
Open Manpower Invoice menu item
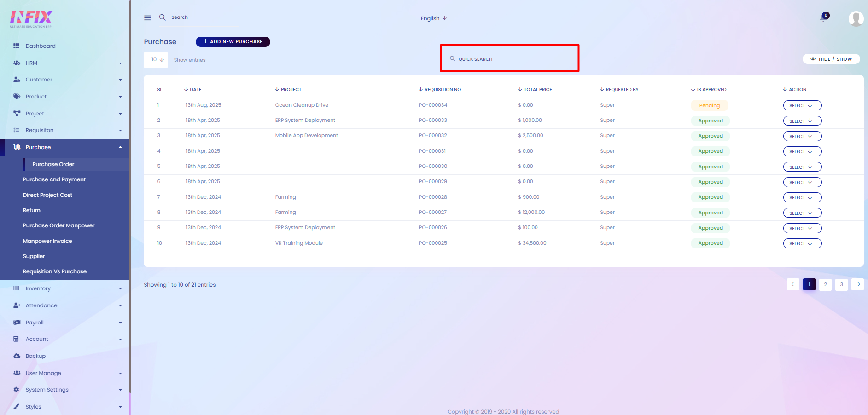point(47,241)
